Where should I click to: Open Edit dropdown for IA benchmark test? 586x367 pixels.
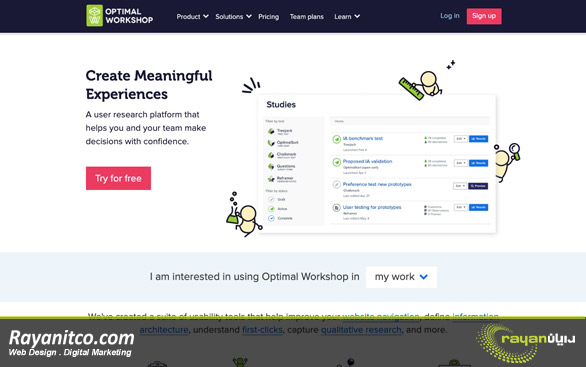tap(460, 139)
